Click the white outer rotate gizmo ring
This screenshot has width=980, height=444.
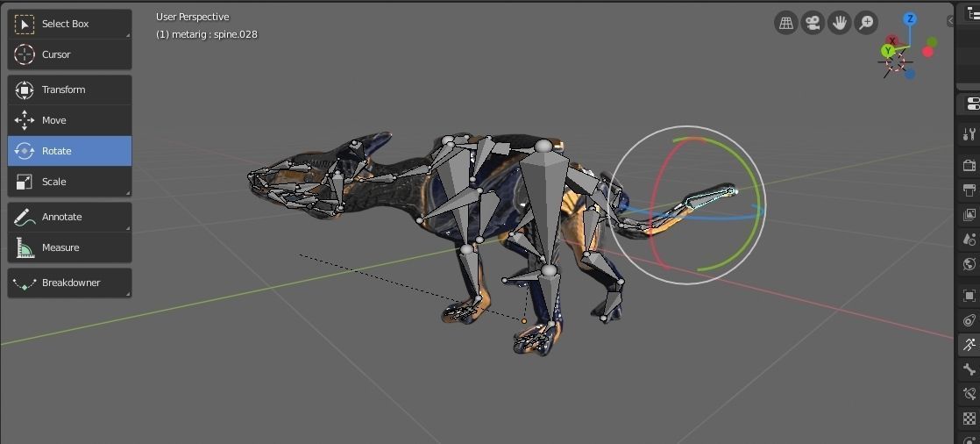tap(686, 127)
